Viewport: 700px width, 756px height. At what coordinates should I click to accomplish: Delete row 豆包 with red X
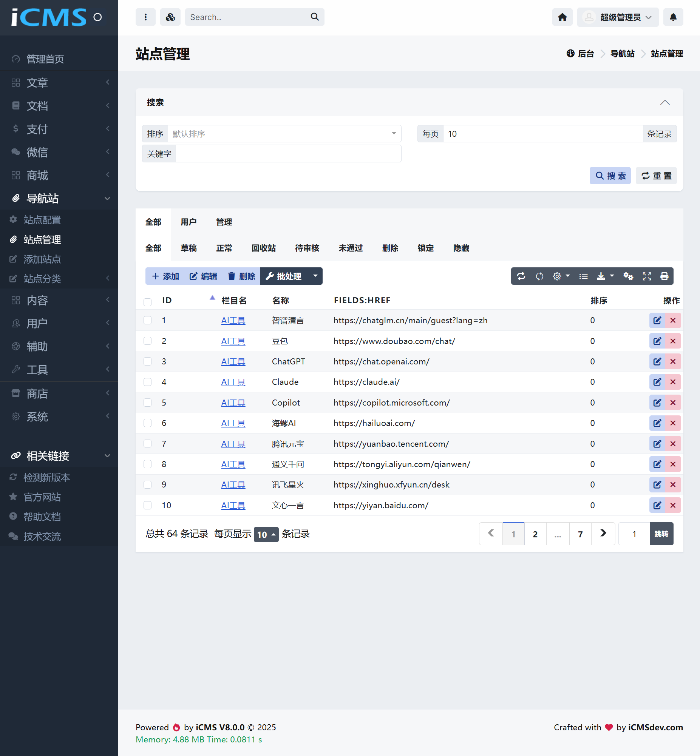(x=673, y=341)
